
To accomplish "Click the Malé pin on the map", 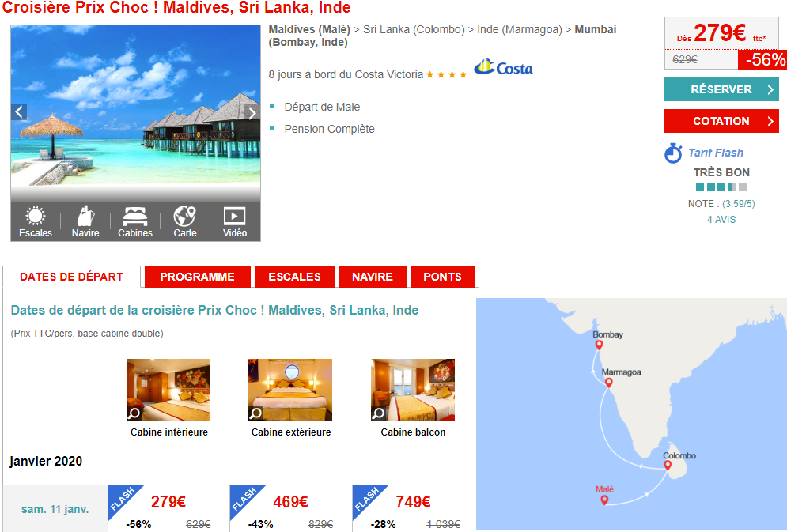I will [604, 500].
